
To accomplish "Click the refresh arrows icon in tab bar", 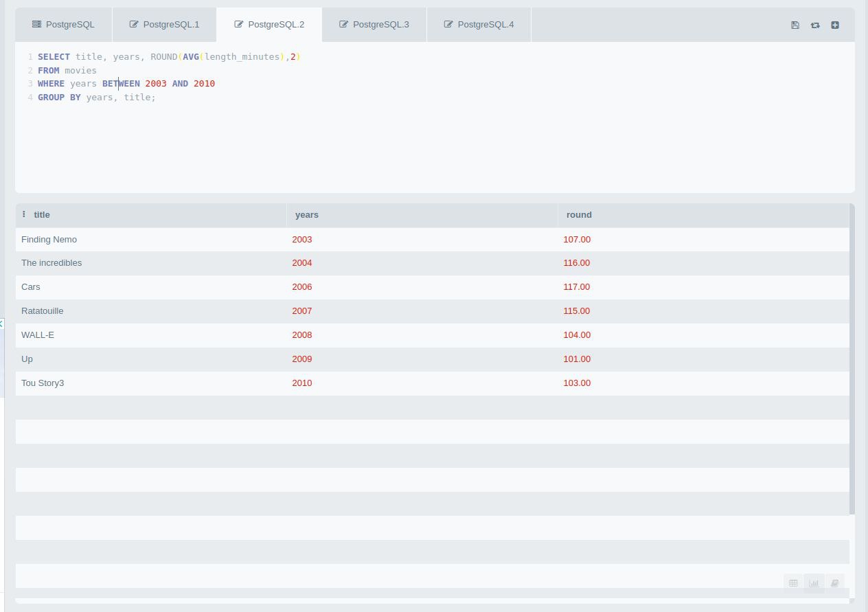I will pyautogui.click(x=815, y=25).
